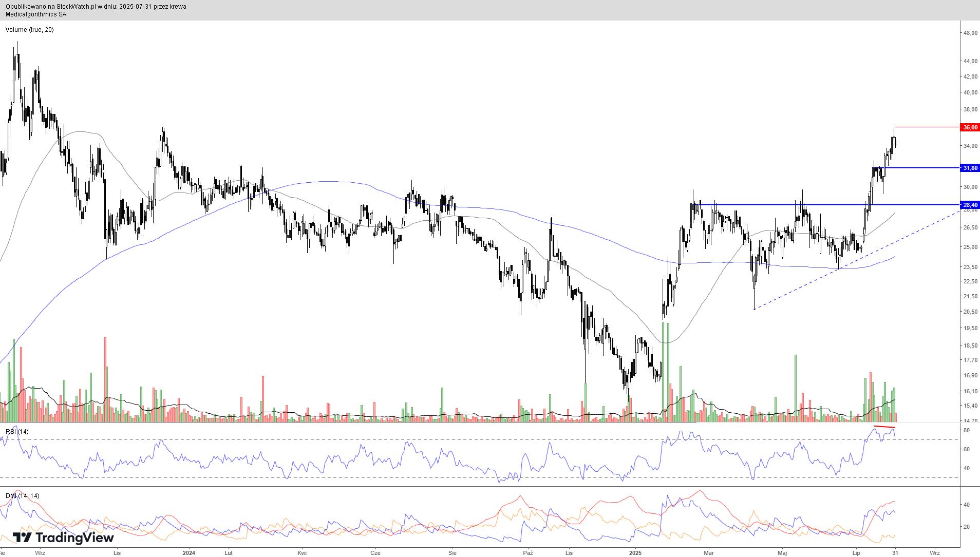Click the Maj month label on time axis

[782, 553]
